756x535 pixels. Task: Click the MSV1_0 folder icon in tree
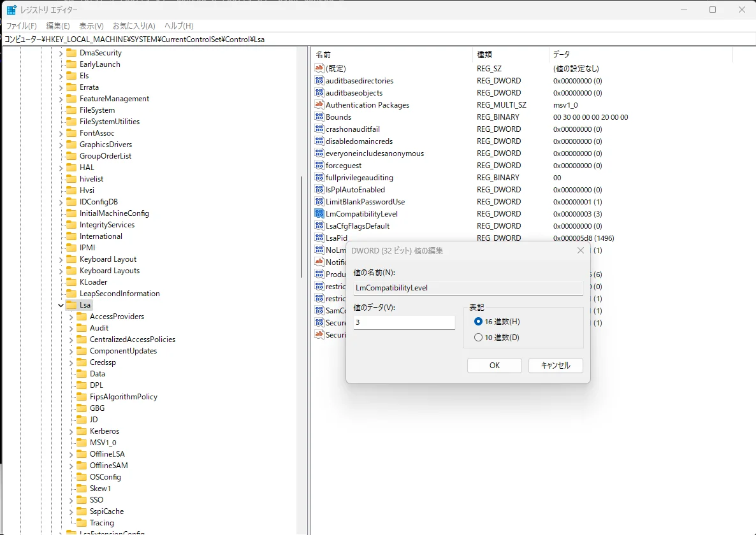(82, 443)
